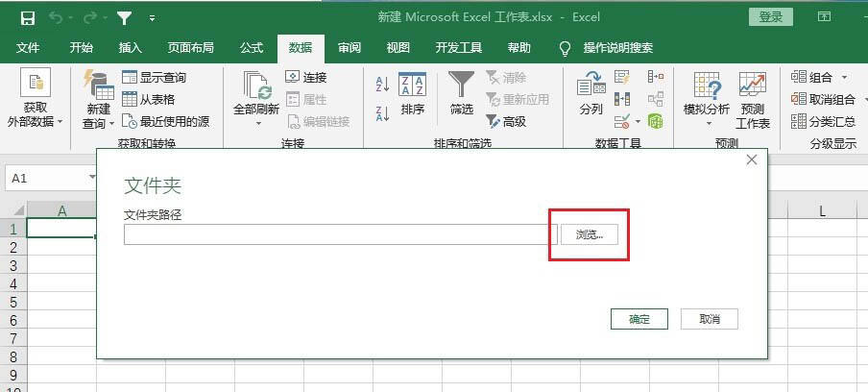Click 分类汇总 subtotal button

coord(823,121)
